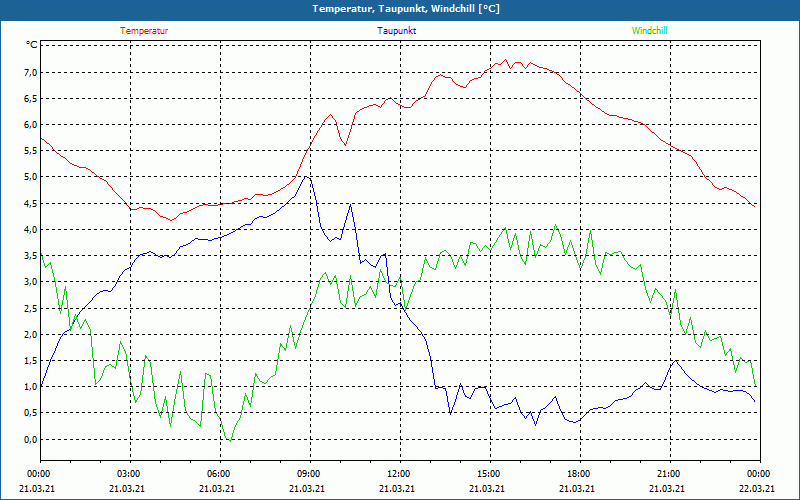Click the 4,5 value on the y-axis
Image resolution: width=800 pixels, height=500 pixels.
click(x=32, y=204)
